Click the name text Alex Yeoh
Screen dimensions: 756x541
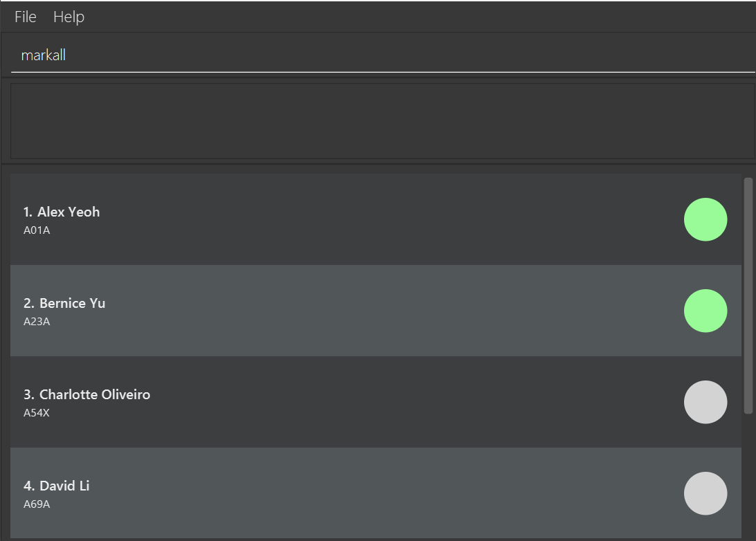tap(68, 212)
